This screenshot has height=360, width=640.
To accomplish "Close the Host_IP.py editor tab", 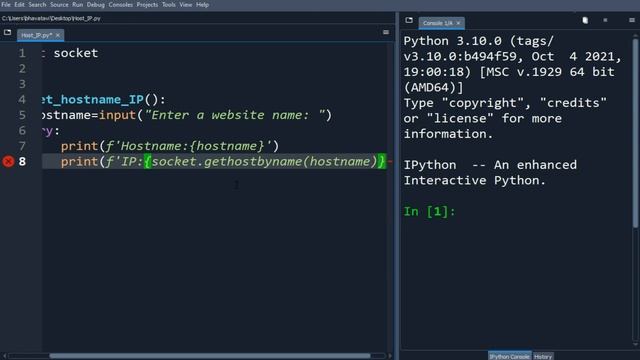I will point(58,36).
